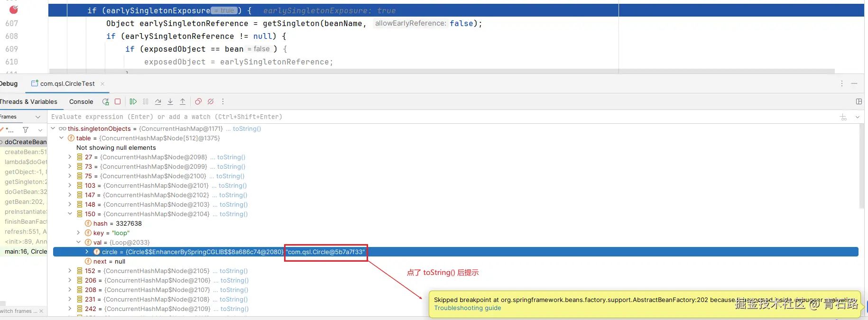
Task: Show evaluate expression history dropdown
Action: point(858,117)
